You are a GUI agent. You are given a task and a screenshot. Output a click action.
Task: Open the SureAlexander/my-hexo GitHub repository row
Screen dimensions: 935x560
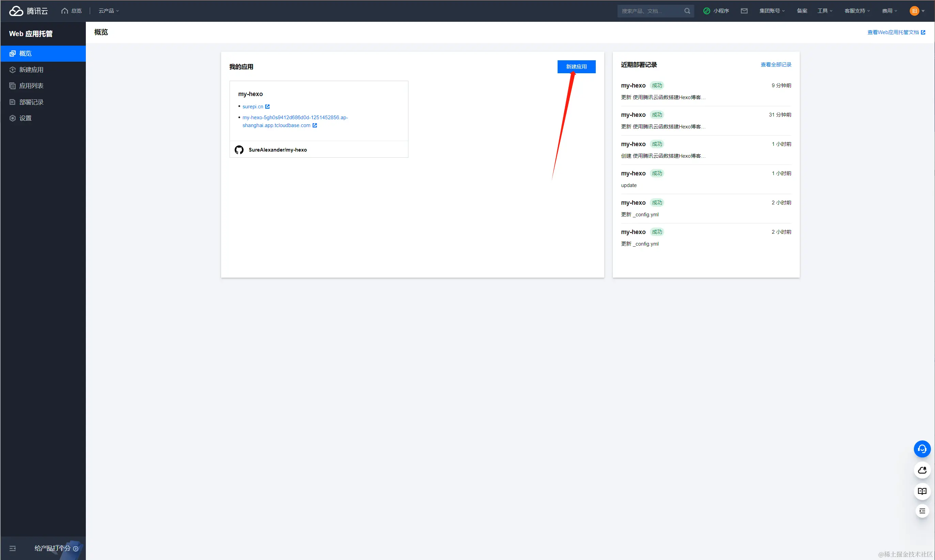point(277,150)
